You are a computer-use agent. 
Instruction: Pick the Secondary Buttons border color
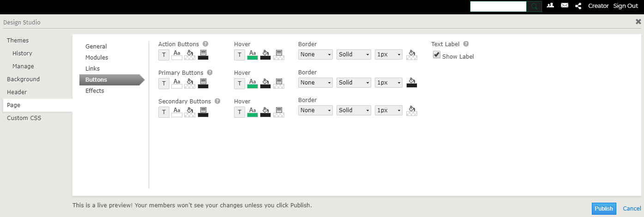tap(412, 110)
